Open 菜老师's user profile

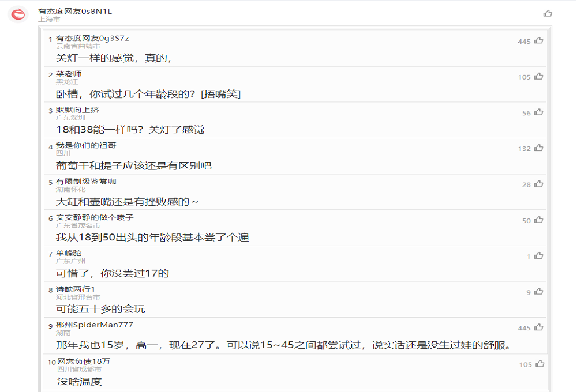coord(69,74)
